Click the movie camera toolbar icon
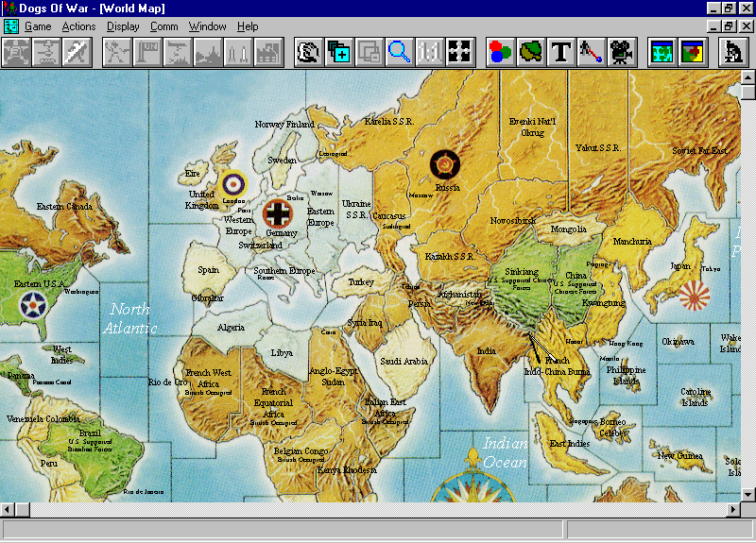The width and height of the screenshot is (756, 543). 622,52
